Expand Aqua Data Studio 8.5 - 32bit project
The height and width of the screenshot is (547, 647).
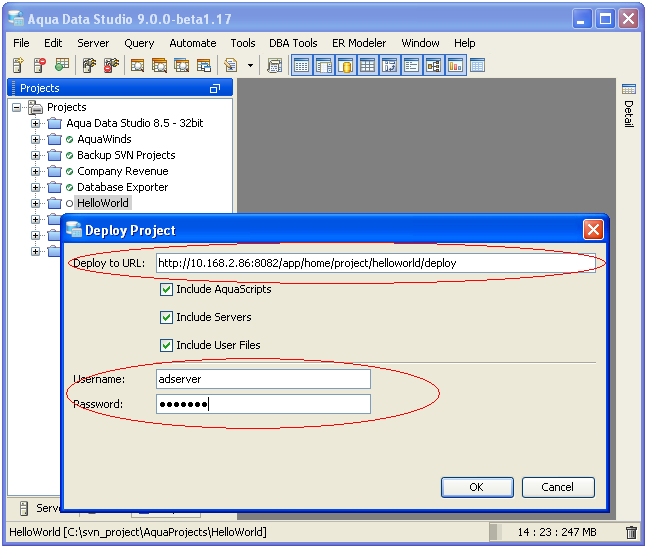35,123
